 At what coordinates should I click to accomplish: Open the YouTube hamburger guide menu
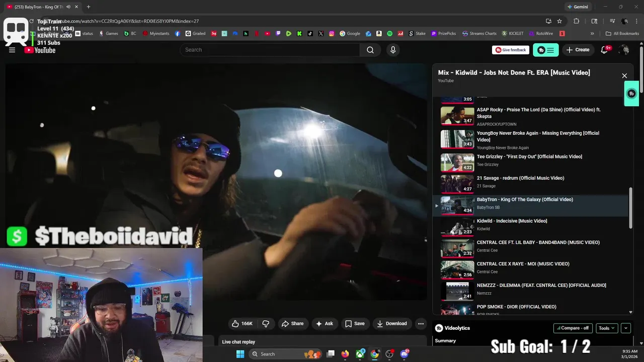[x=12, y=50]
